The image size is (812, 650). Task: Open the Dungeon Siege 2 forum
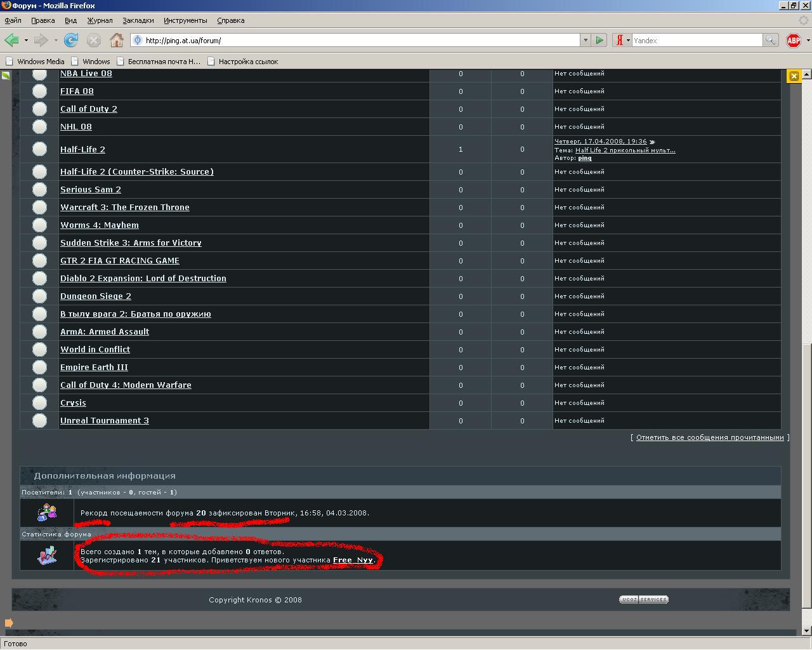(x=96, y=296)
